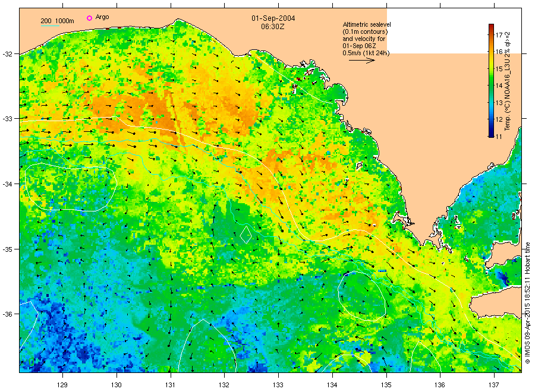Click the 129 longitude axis label
The width and height of the screenshot is (535, 392).
tap(62, 385)
